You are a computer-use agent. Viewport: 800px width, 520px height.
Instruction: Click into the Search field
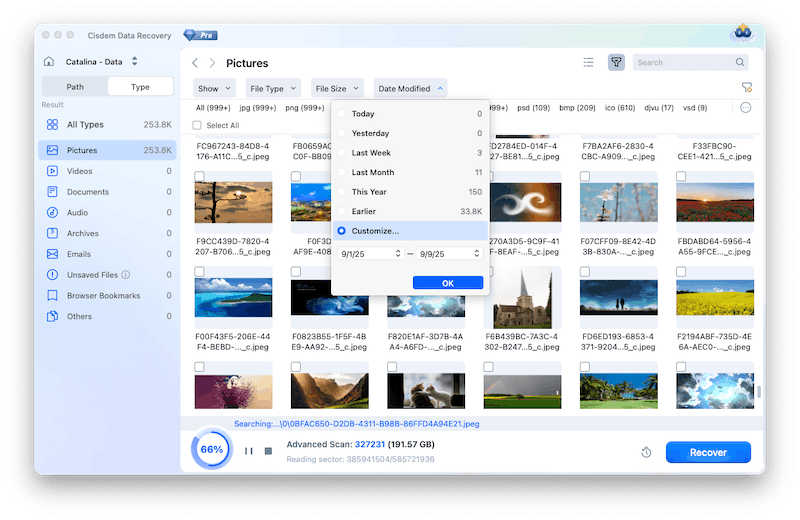[x=690, y=62]
